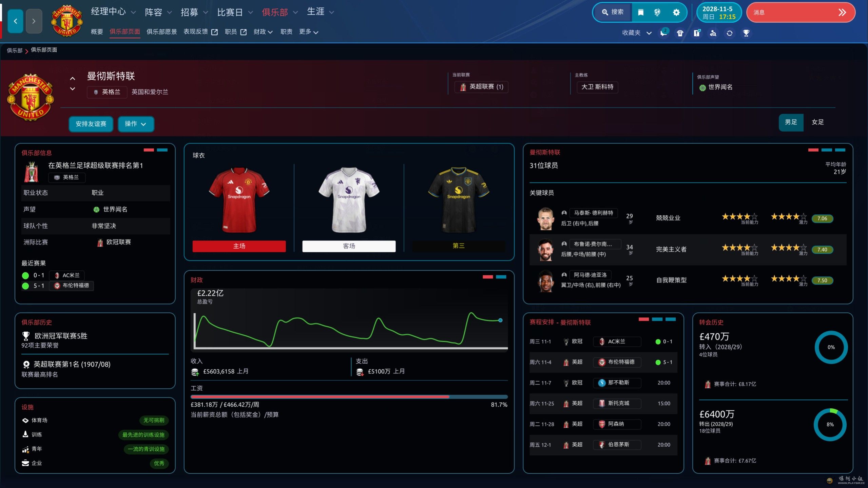868x488 pixels.
Task: Click medal icon beside 英超联赛第1名 (1907/08)
Action: click(26, 364)
